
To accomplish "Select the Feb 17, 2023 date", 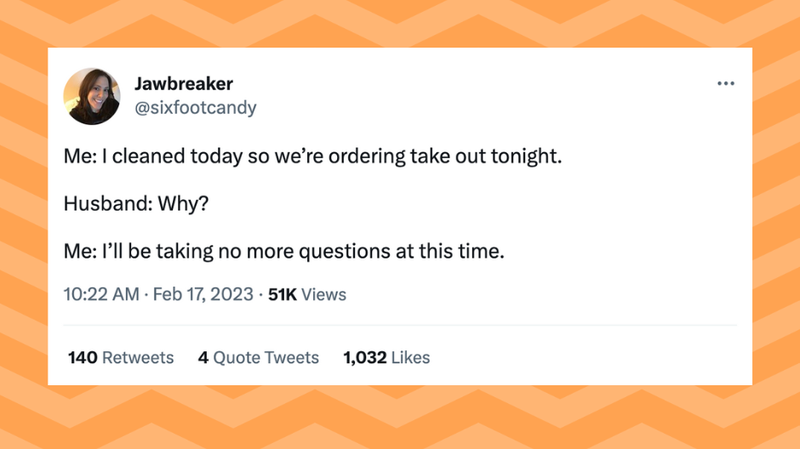I will (203, 294).
